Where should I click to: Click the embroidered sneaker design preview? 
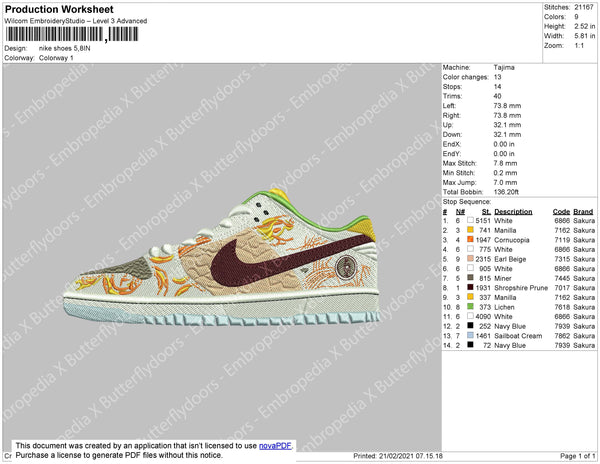tap(221, 257)
